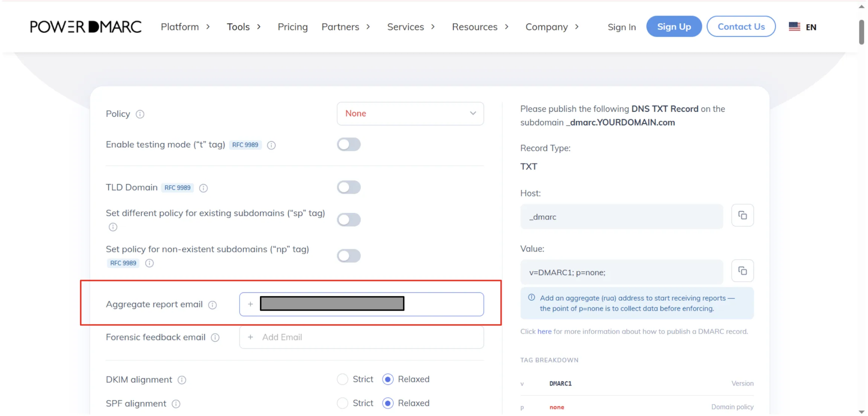Toggle TLD Domain switch
This screenshot has height=416, width=868.
(349, 187)
